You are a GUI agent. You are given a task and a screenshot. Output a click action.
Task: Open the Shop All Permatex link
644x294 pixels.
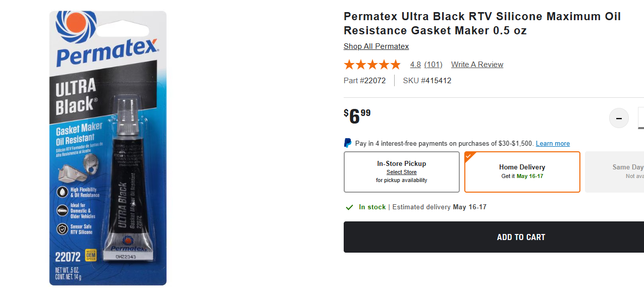[x=376, y=46]
